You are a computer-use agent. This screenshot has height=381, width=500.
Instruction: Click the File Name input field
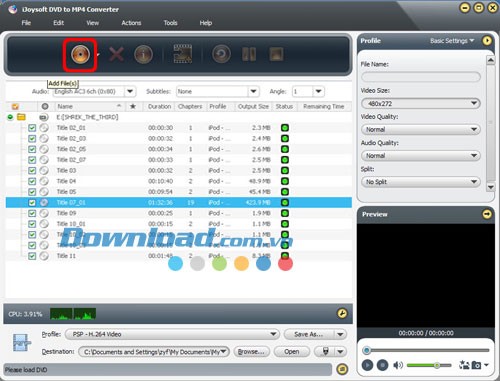point(421,77)
